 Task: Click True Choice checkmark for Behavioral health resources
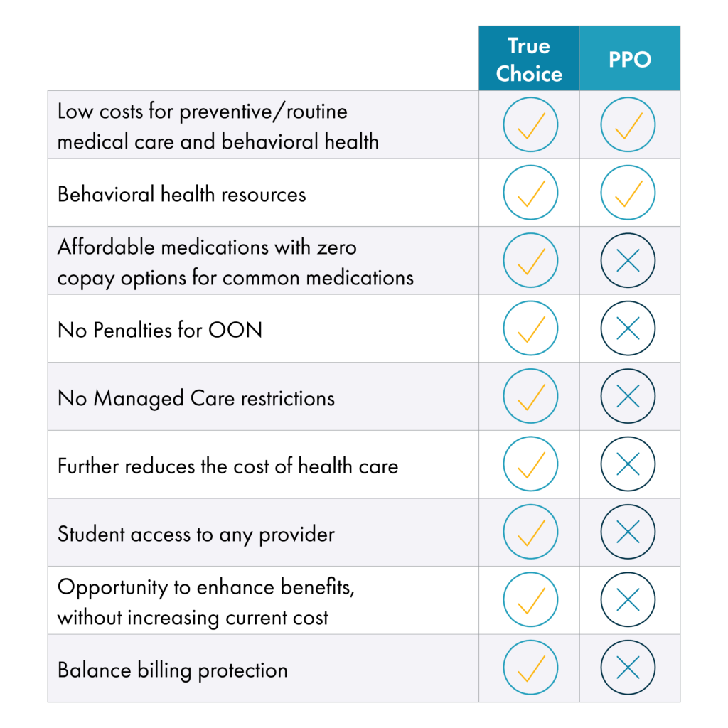530,193
